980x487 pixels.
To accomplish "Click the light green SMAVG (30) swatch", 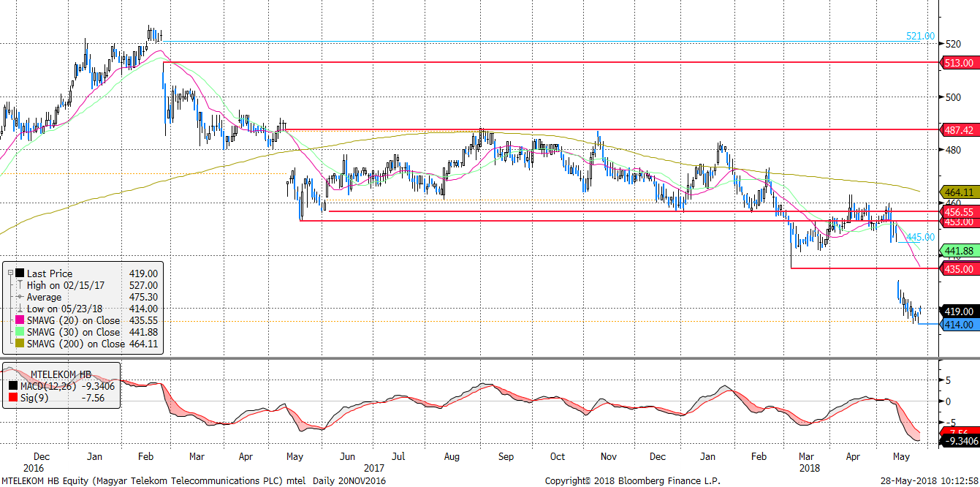I will click(x=18, y=332).
